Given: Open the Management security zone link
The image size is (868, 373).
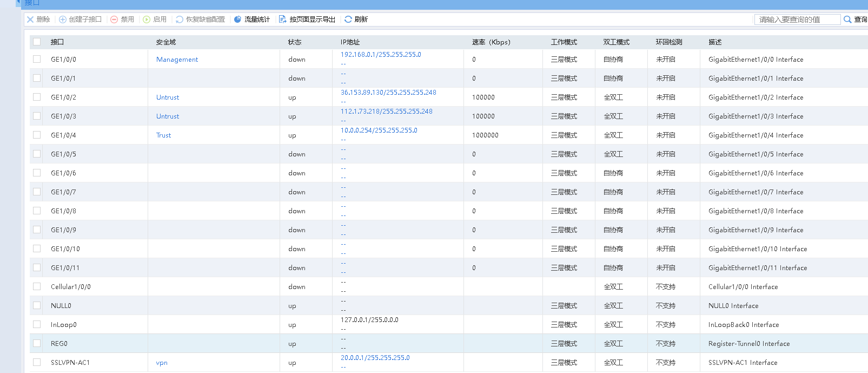Looking at the screenshot, I should pos(177,60).
